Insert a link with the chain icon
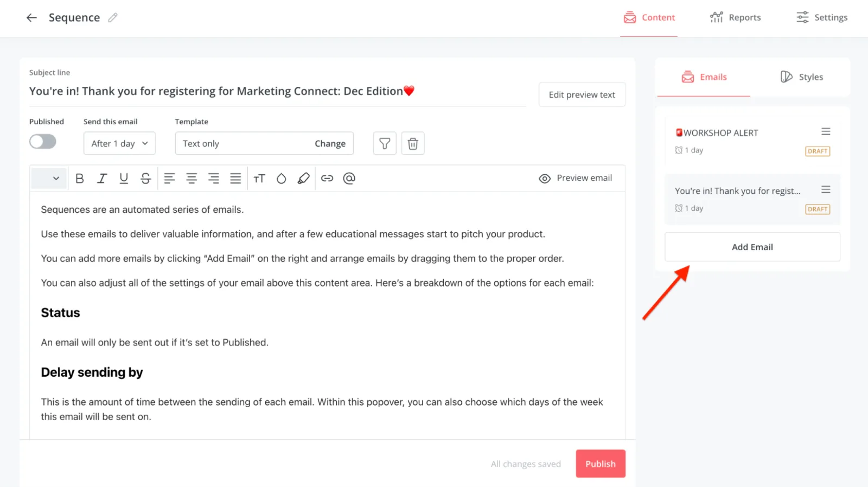Image resolution: width=868 pixels, height=487 pixels. coord(327,179)
